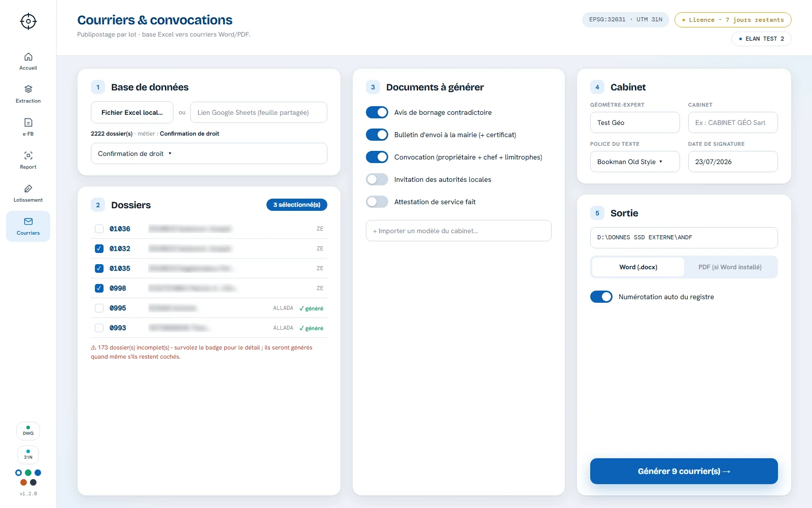Focus the Google Sheets link field

point(259,112)
